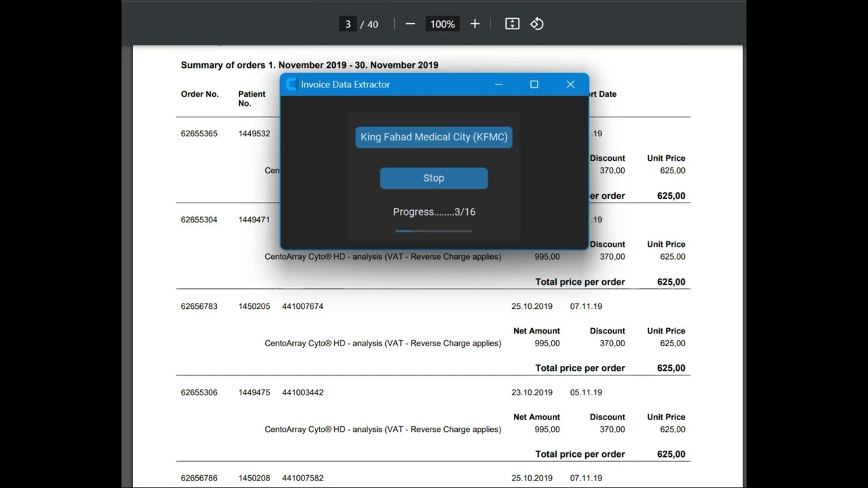Click order number 62655306
This screenshot has width=868, height=488.
coord(199,392)
